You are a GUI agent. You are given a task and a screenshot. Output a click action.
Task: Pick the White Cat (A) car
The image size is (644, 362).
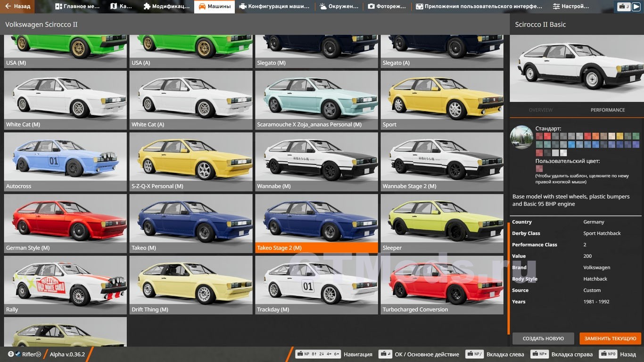click(x=191, y=100)
